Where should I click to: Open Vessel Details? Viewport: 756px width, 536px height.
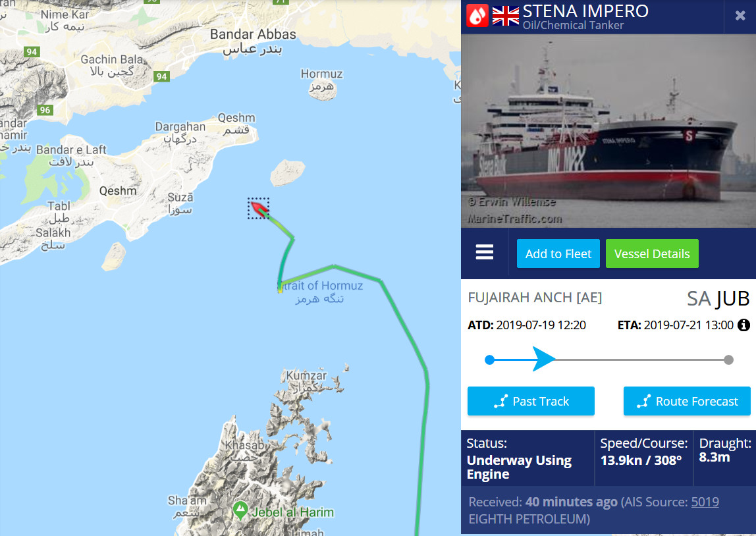coord(652,254)
